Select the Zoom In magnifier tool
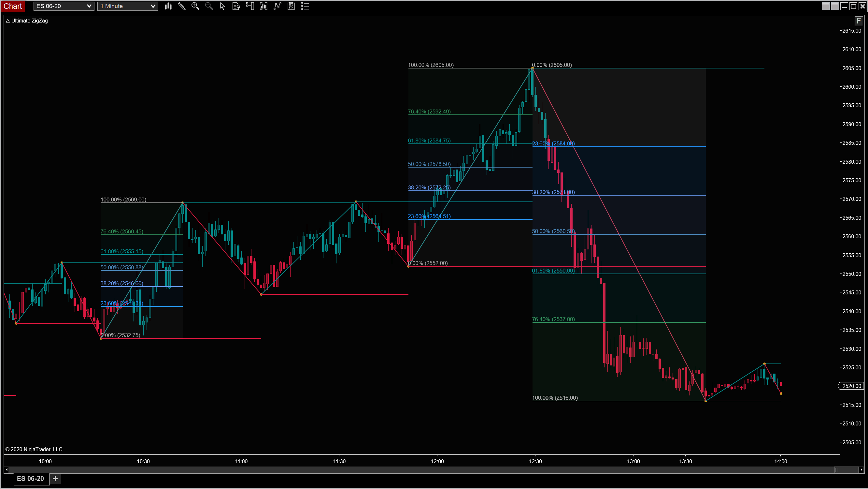 pyautogui.click(x=195, y=6)
